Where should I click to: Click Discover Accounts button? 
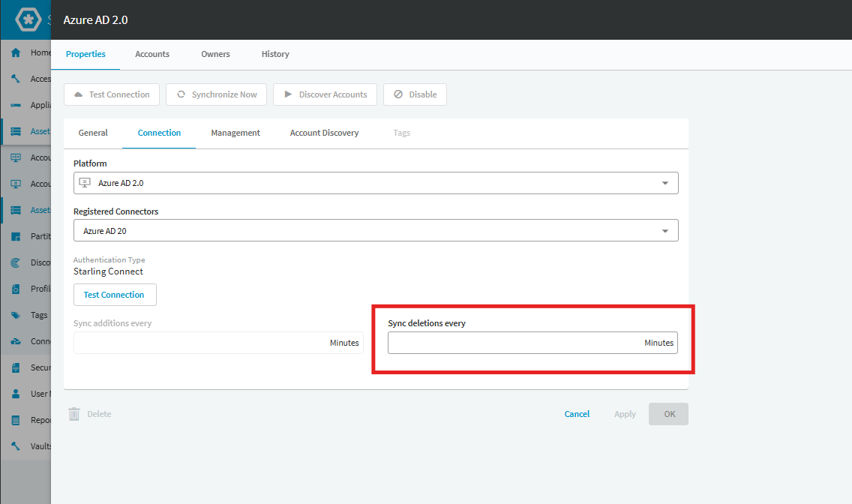[x=325, y=94]
